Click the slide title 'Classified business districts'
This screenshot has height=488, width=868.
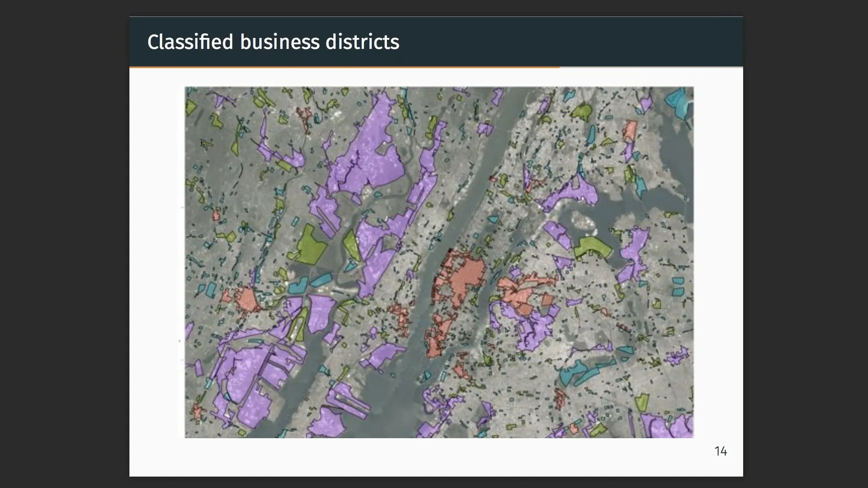273,42
